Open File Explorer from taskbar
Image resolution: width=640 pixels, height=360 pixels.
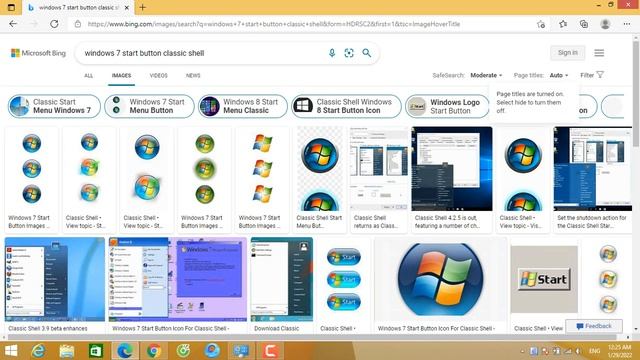tap(67, 351)
